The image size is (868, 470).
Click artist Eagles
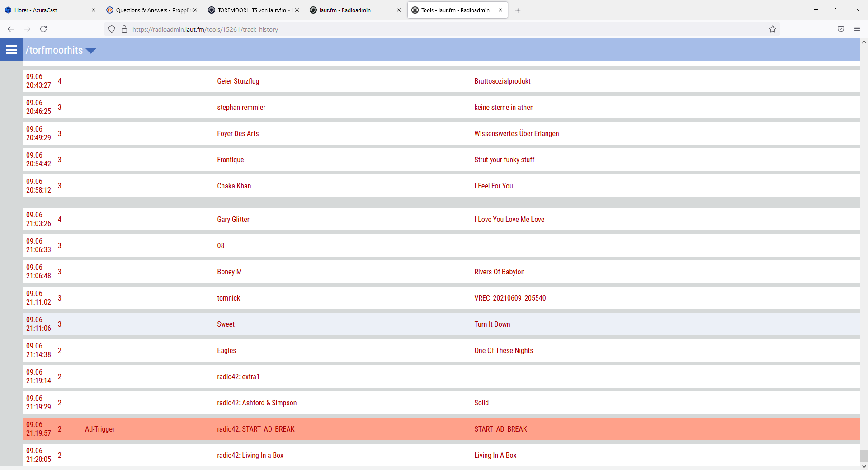[226, 351]
